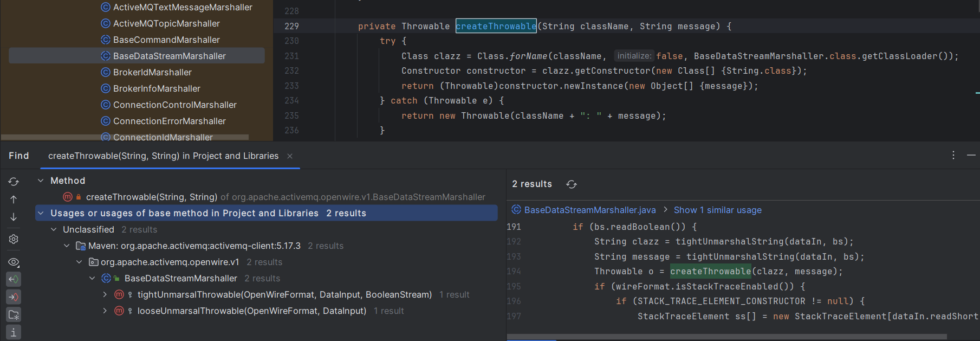980x341 pixels.
Task: Click line number 229 in editor gutter
Action: pos(291,26)
